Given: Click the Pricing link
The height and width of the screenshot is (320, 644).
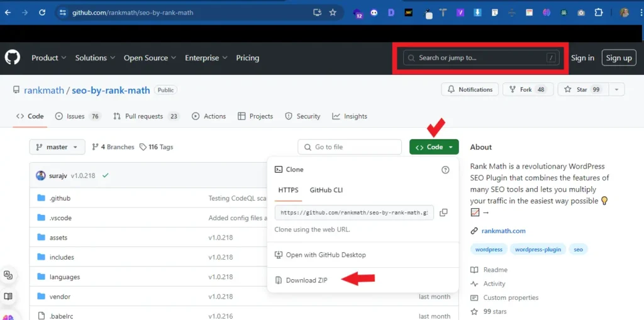Looking at the screenshot, I should pos(248,58).
